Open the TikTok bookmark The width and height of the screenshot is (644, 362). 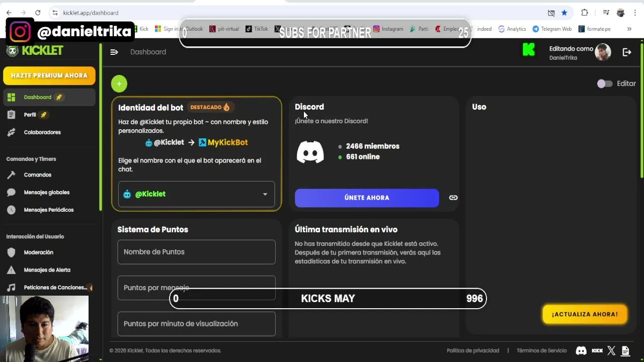[257, 29]
